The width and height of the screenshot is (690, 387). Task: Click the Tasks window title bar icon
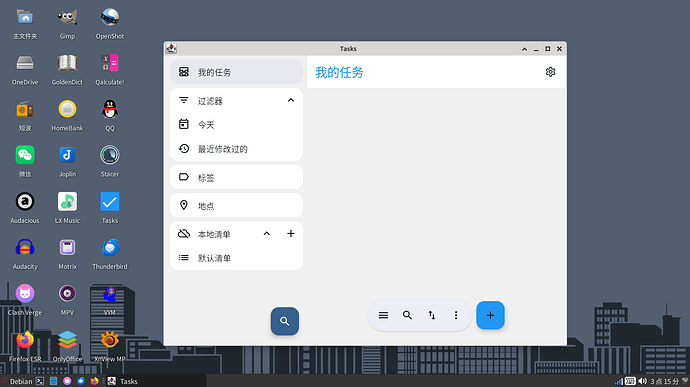tap(171, 48)
